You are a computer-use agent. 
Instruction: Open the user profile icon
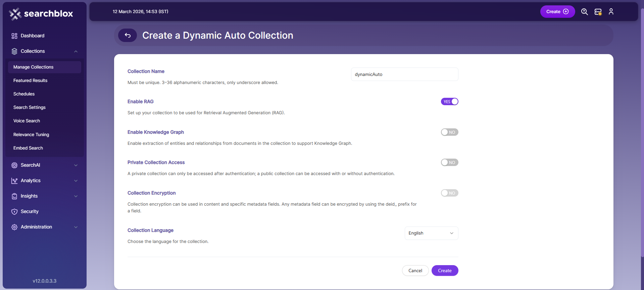pyautogui.click(x=611, y=12)
